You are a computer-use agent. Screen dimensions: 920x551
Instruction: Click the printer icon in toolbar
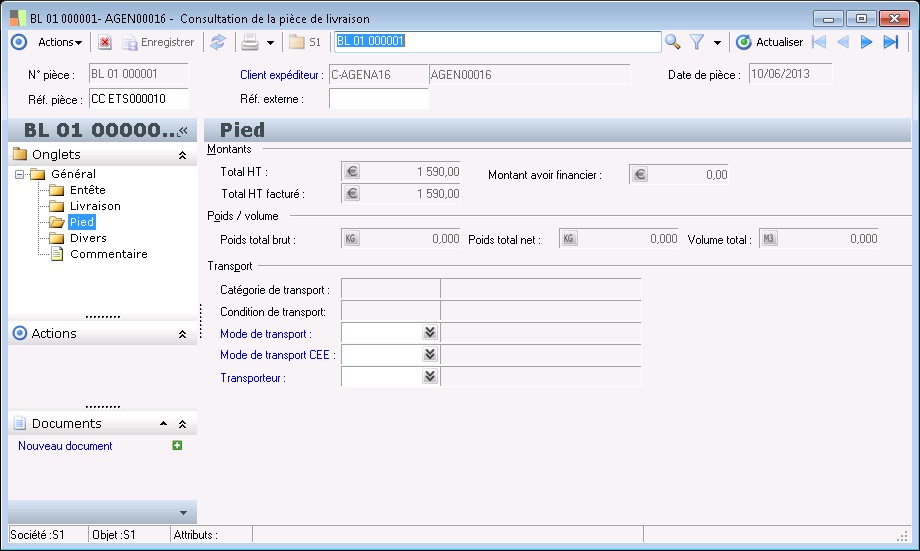coord(250,42)
